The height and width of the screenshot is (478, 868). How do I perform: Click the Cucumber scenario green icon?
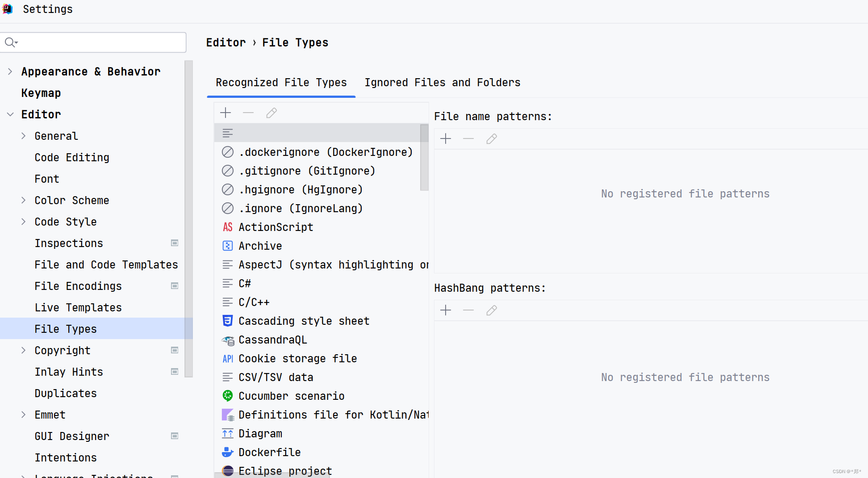228,396
